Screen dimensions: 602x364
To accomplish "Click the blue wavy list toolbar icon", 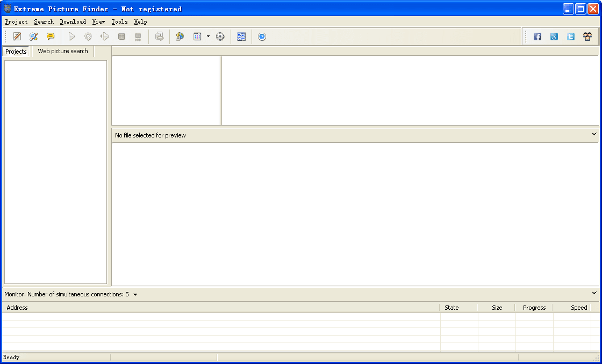I will [x=241, y=37].
